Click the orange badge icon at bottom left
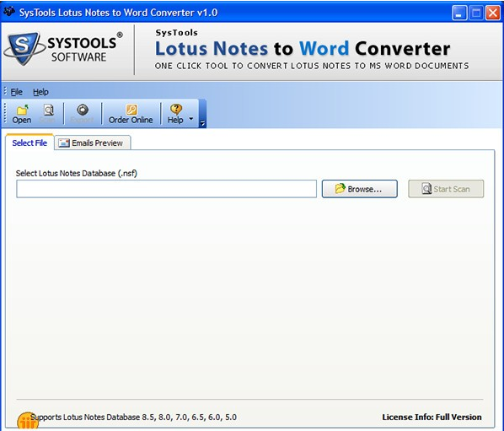The width and height of the screenshot is (504, 431). tap(27, 421)
